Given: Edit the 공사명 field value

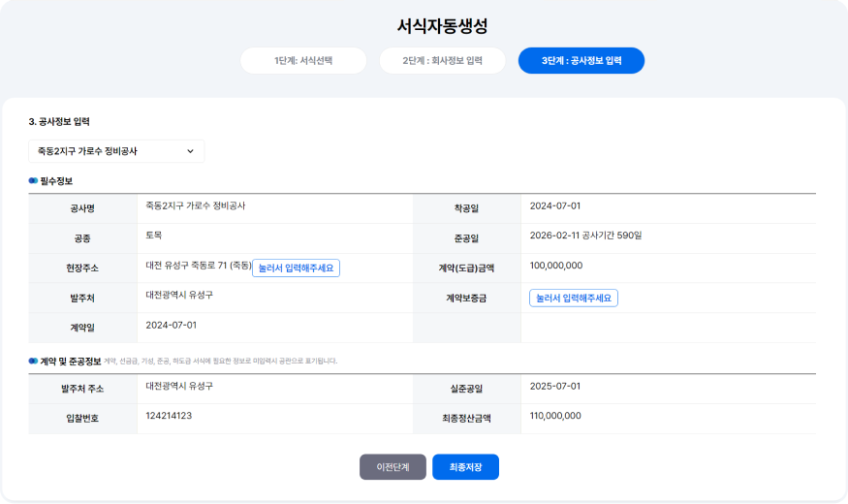Looking at the screenshot, I should [195, 206].
